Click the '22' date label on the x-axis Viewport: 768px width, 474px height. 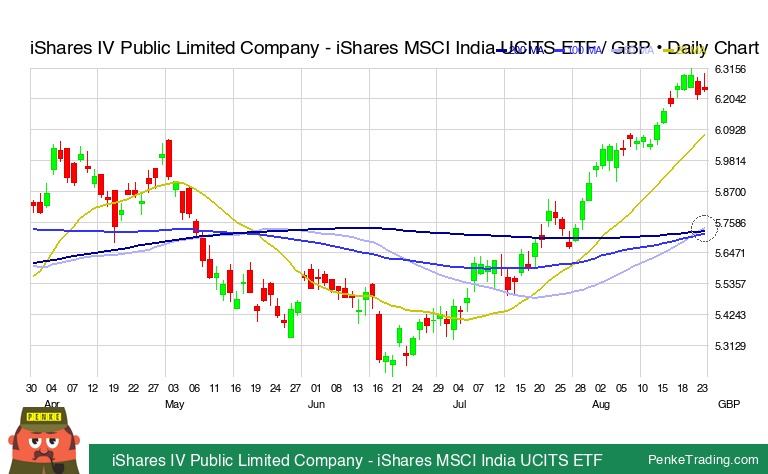point(133,388)
